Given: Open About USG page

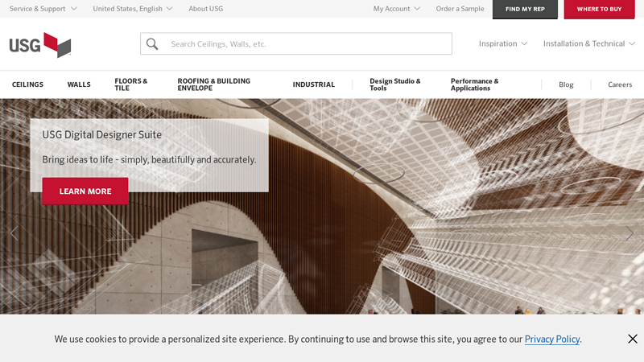Looking at the screenshot, I should point(206,9).
